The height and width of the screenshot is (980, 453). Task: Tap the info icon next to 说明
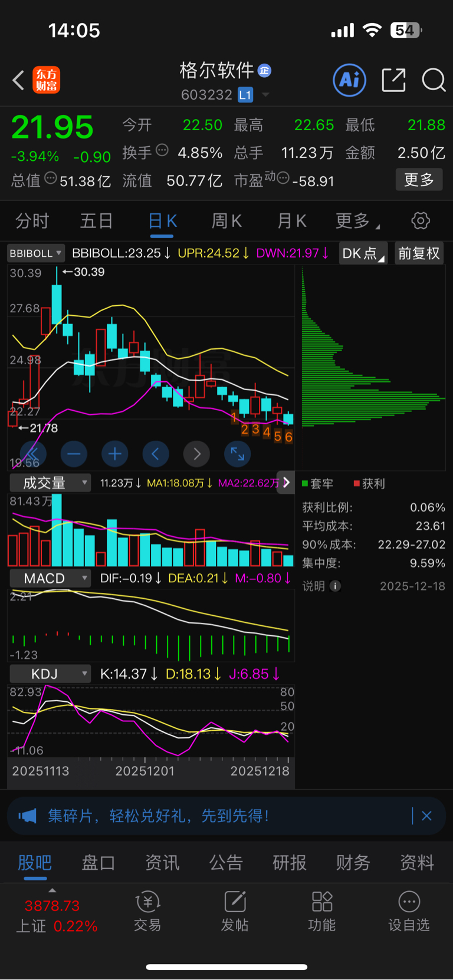[335, 586]
